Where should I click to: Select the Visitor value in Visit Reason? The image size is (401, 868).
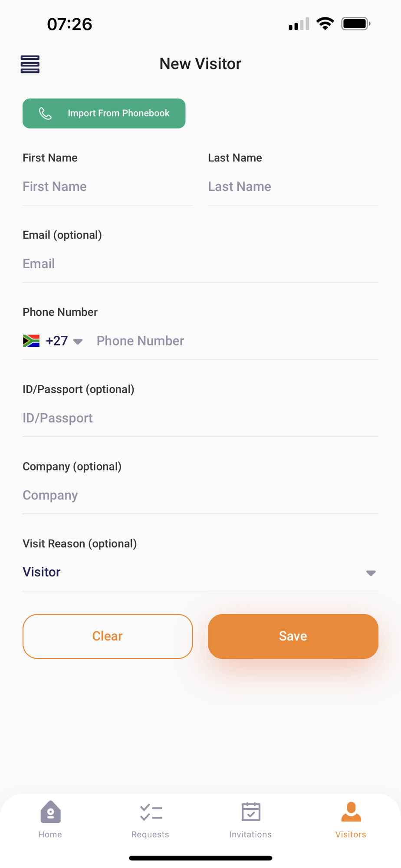coord(42,572)
